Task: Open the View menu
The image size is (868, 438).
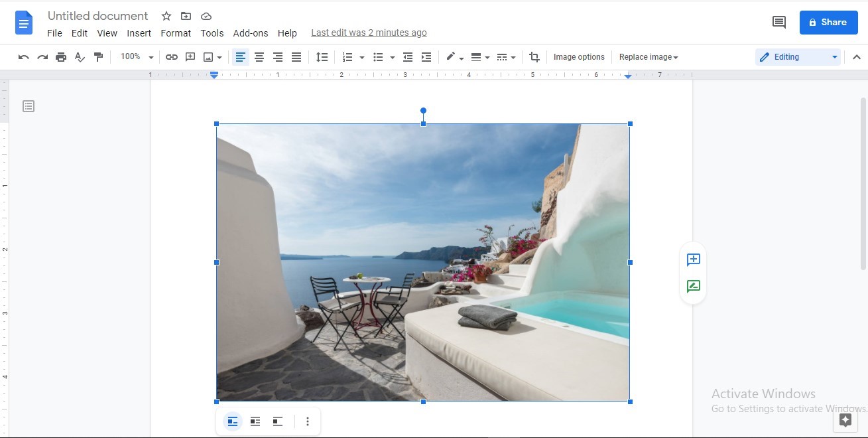Action: tap(107, 33)
